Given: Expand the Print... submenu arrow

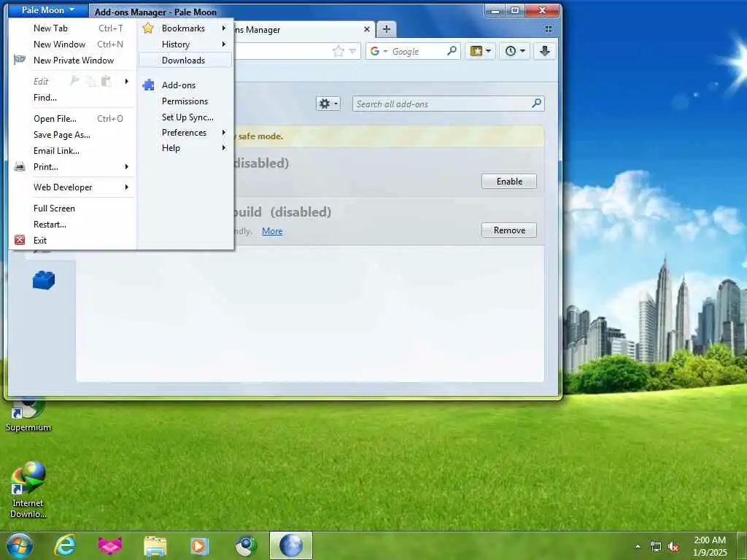Looking at the screenshot, I should pos(127,167).
